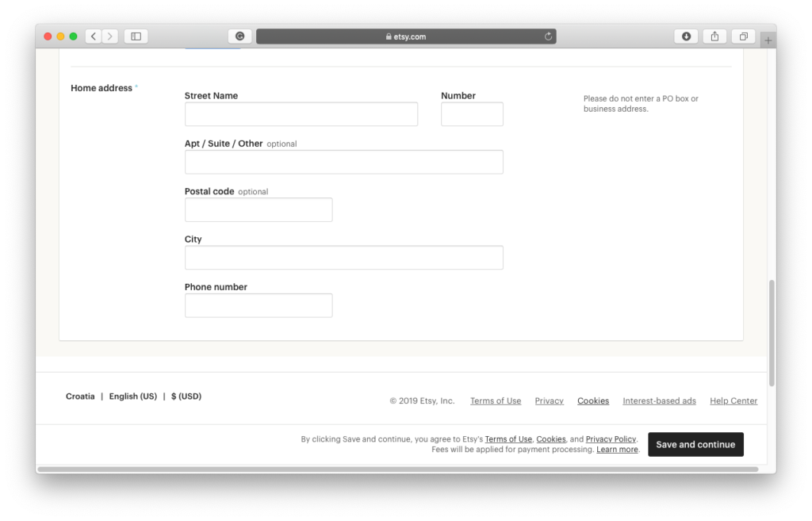The image size is (812, 521).
Task: Change region by clicking Croatia
Action: 80,396
